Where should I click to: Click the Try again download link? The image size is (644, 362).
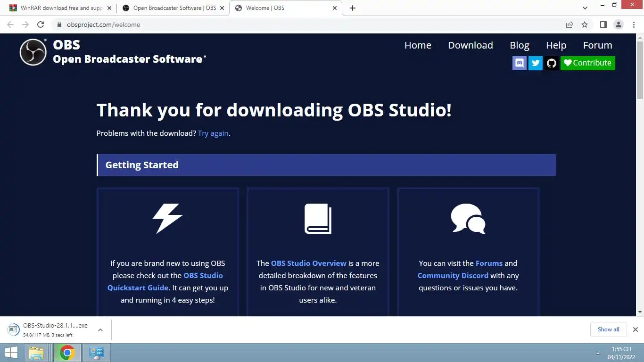213,133
